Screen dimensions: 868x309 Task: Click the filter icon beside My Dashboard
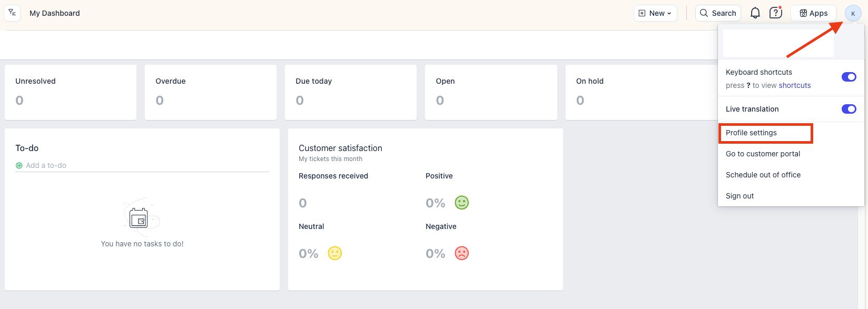pyautogui.click(x=12, y=13)
